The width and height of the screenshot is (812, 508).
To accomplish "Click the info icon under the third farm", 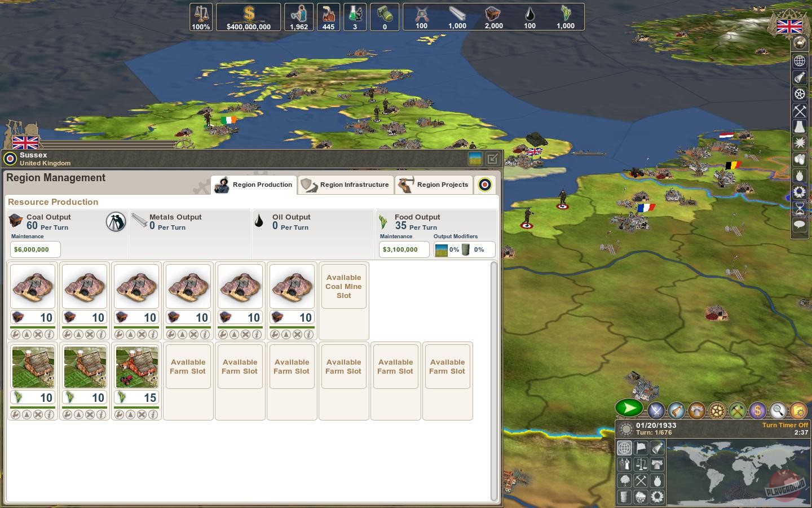I will coord(152,414).
